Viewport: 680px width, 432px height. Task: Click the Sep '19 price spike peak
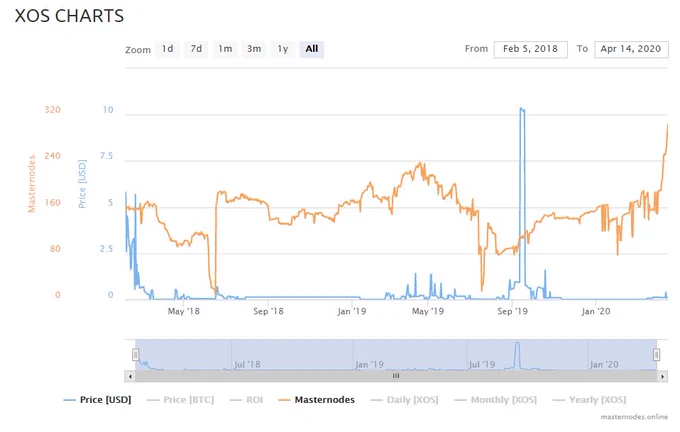click(522, 109)
